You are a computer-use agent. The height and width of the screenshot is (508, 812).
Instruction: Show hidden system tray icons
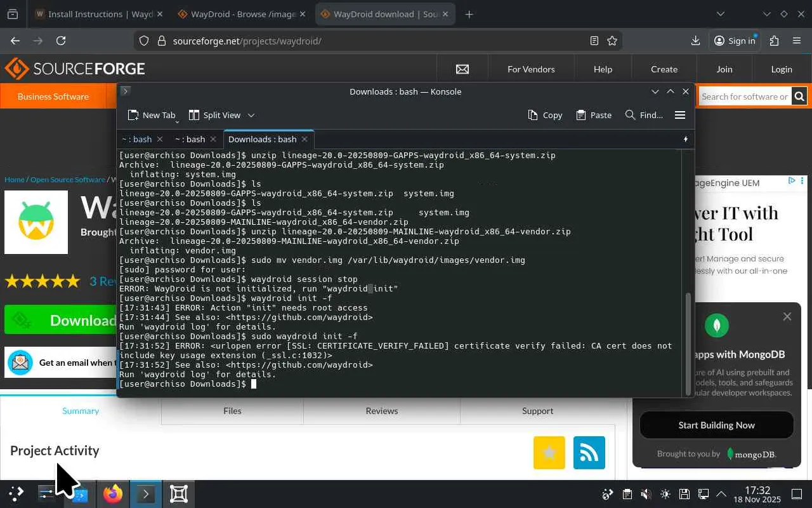pos(721,494)
